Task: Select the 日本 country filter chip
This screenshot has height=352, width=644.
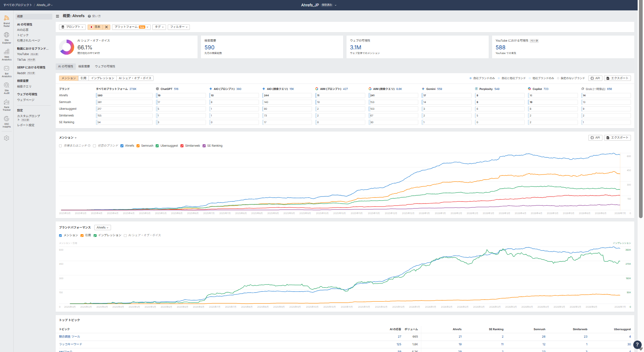Action: point(96,27)
